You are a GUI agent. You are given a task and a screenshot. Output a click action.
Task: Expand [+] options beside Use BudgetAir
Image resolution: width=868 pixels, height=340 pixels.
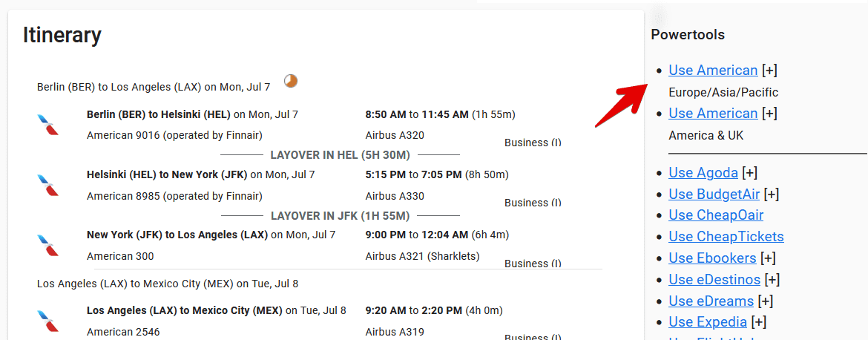[772, 194]
